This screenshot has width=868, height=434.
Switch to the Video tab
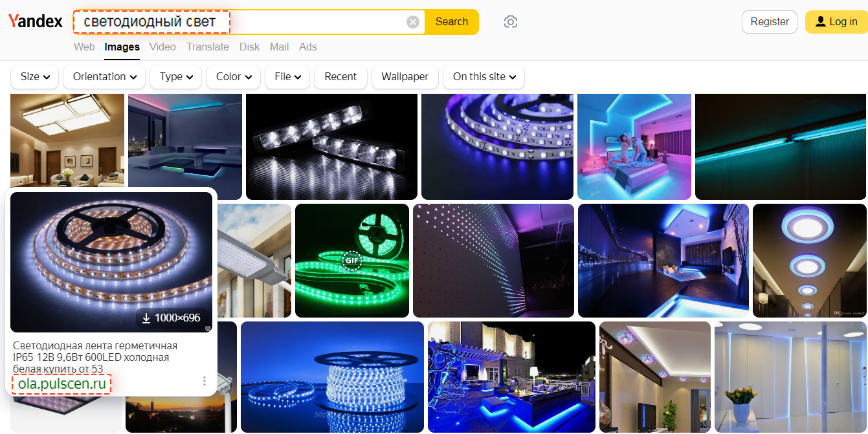click(x=162, y=47)
